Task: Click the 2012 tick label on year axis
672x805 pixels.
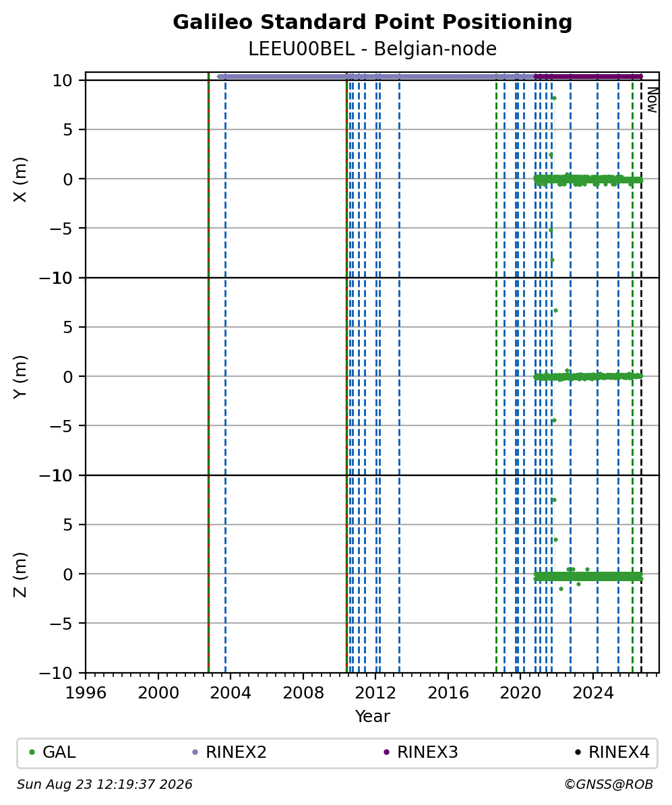Action: (x=375, y=693)
